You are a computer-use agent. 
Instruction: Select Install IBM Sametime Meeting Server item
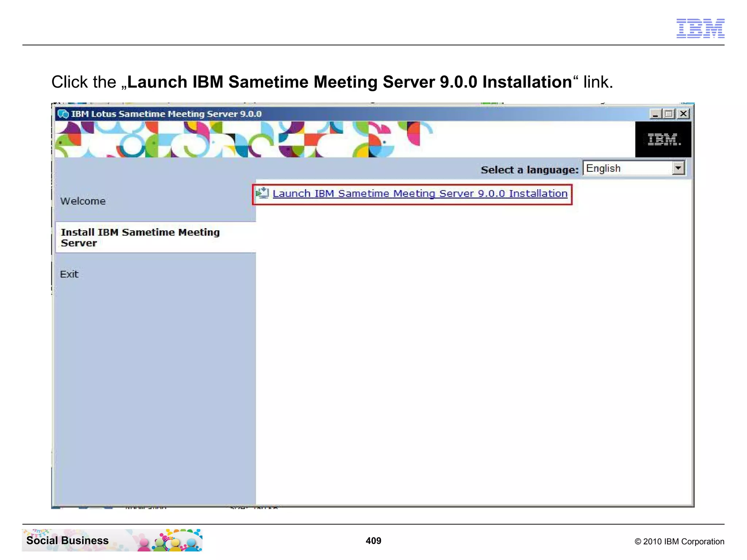pyautogui.click(x=155, y=237)
